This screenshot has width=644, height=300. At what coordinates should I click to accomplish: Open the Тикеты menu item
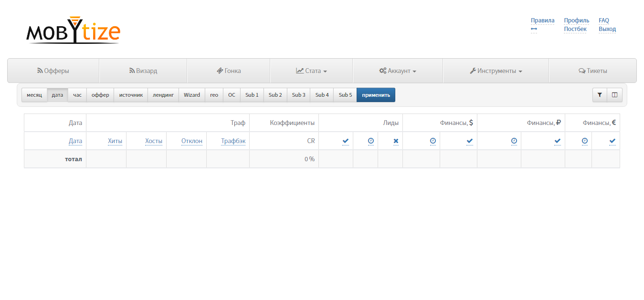click(x=592, y=71)
